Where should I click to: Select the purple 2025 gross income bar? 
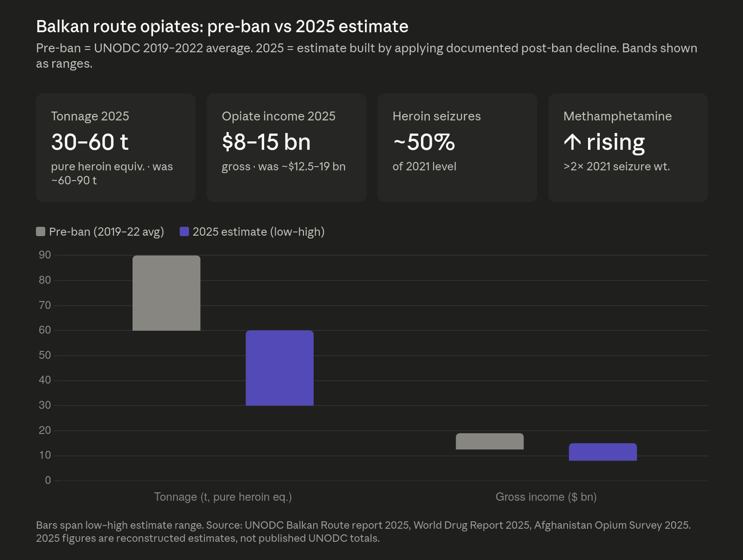click(x=603, y=452)
